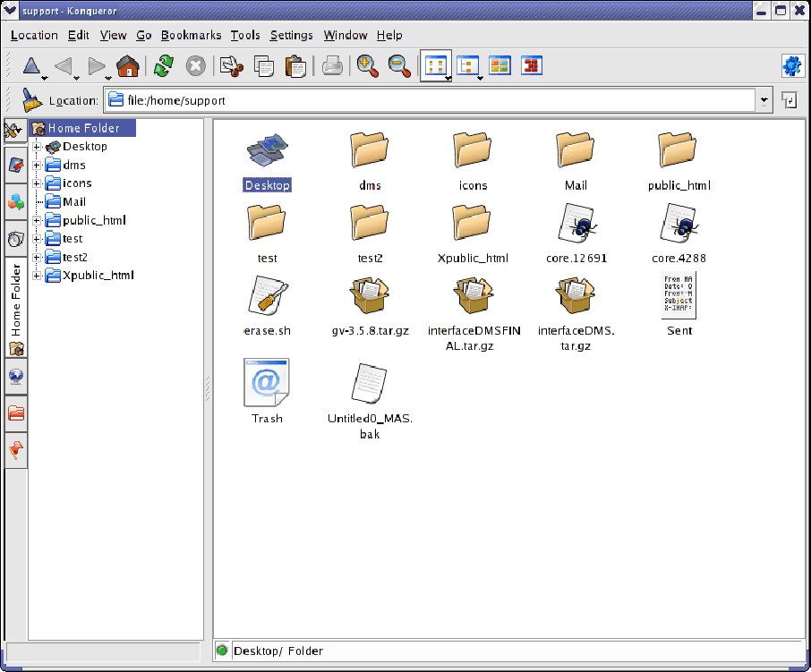Image resolution: width=811 pixels, height=672 pixels.
Task: Click the animated KDE gear icon
Action: 792,65
